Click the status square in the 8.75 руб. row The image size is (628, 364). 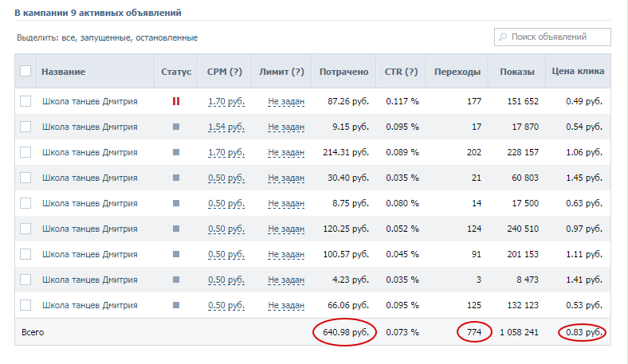(176, 203)
